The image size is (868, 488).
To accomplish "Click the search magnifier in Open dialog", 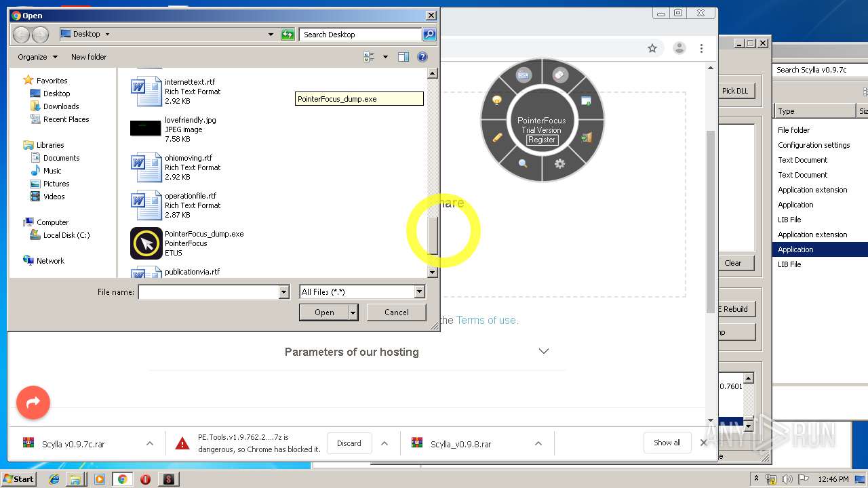I will click(429, 35).
